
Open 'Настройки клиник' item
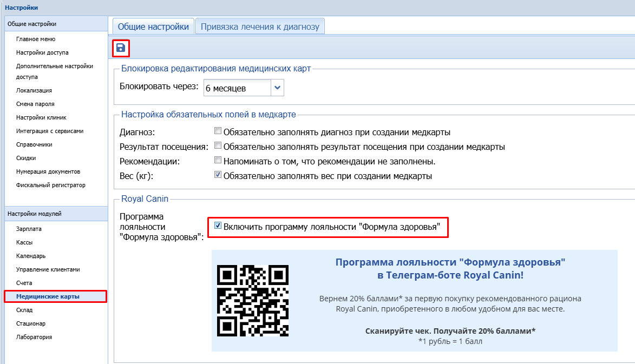pyautogui.click(x=41, y=118)
